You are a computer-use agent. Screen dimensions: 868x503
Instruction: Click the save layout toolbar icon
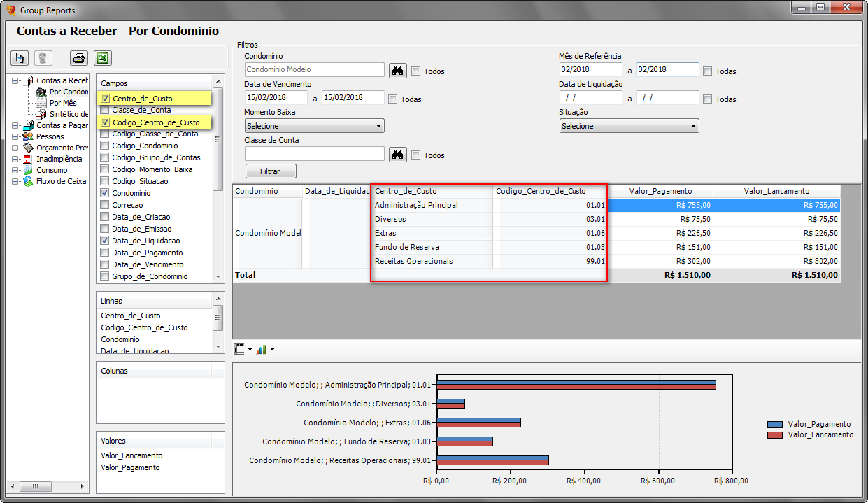[20, 58]
